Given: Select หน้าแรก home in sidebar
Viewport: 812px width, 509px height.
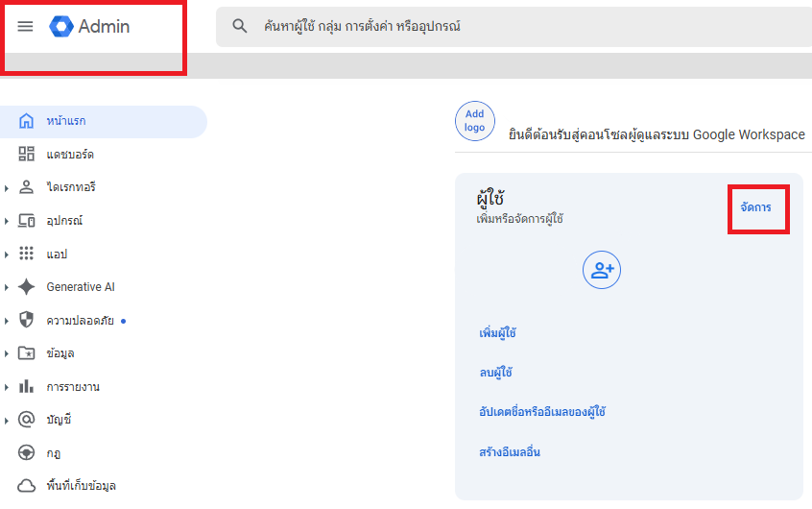Looking at the screenshot, I should tap(65, 122).
